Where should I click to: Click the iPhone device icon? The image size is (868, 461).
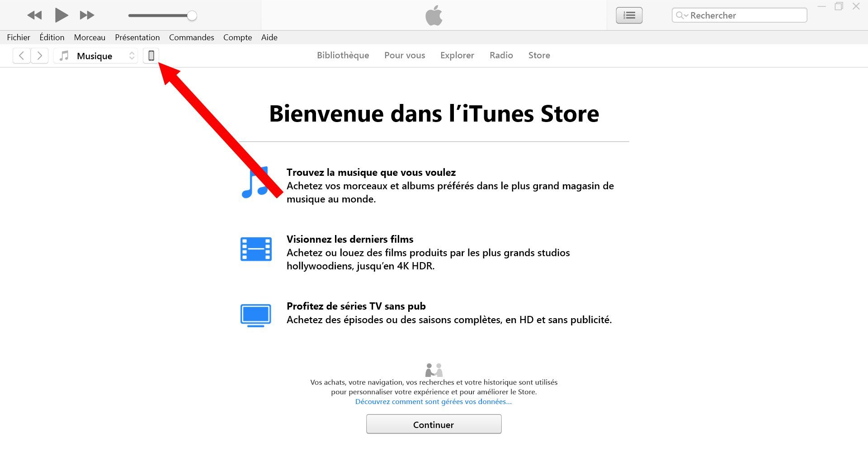pos(151,56)
